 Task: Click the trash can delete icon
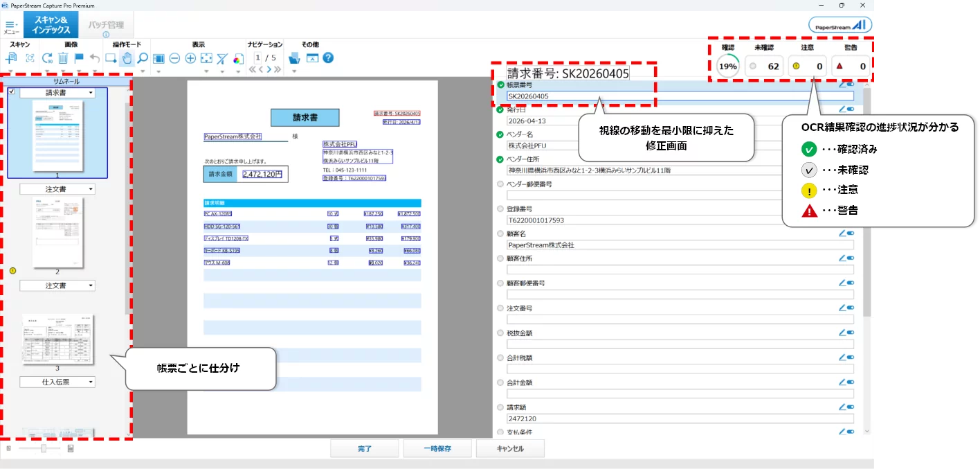click(x=63, y=58)
